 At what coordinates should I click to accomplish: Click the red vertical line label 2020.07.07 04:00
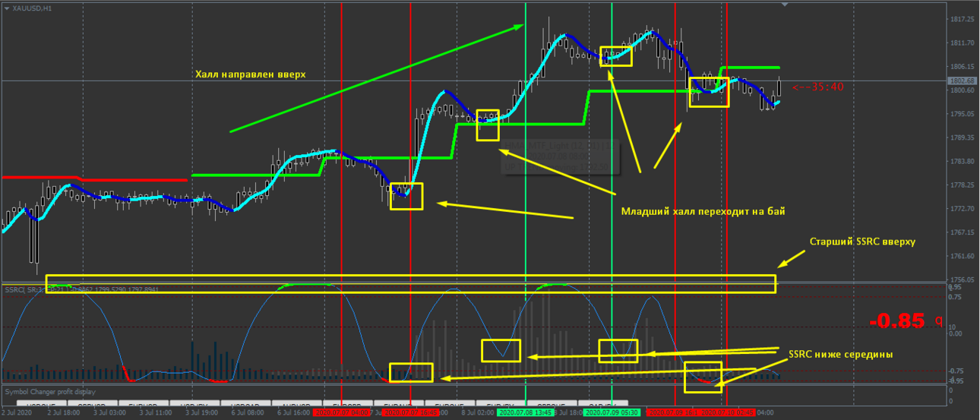click(x=342, y=412)
